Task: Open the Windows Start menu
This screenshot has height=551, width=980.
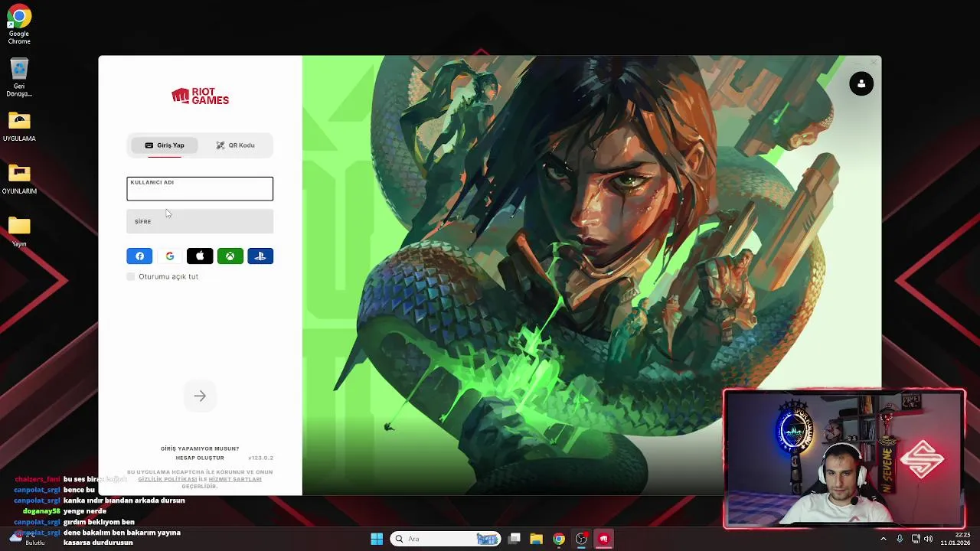Action: coord(377,539)
